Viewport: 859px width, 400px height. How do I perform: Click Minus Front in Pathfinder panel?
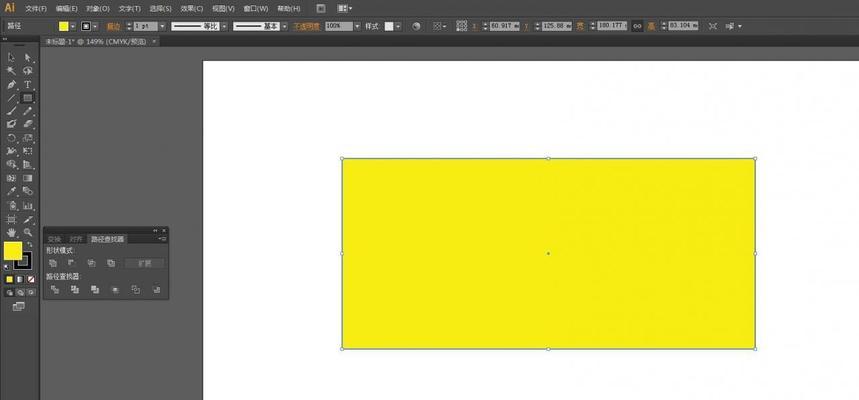point(72,263)
